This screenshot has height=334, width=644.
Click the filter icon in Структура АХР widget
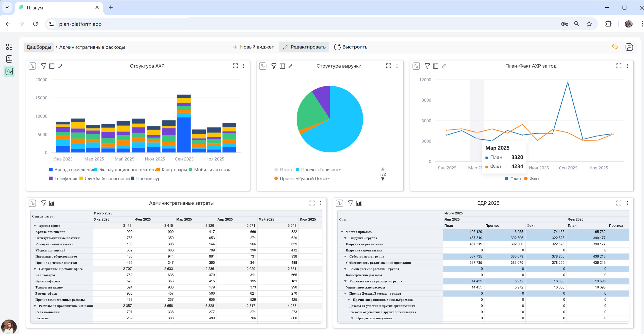43,66
